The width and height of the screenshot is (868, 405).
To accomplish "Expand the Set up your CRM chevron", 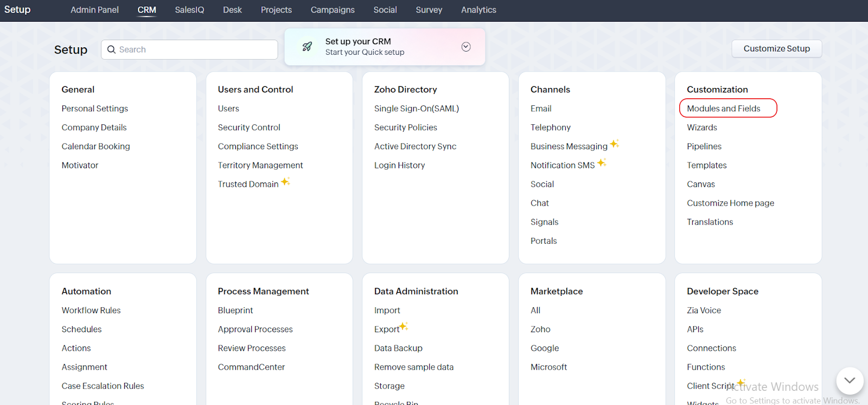I will (x=466, y=47).
